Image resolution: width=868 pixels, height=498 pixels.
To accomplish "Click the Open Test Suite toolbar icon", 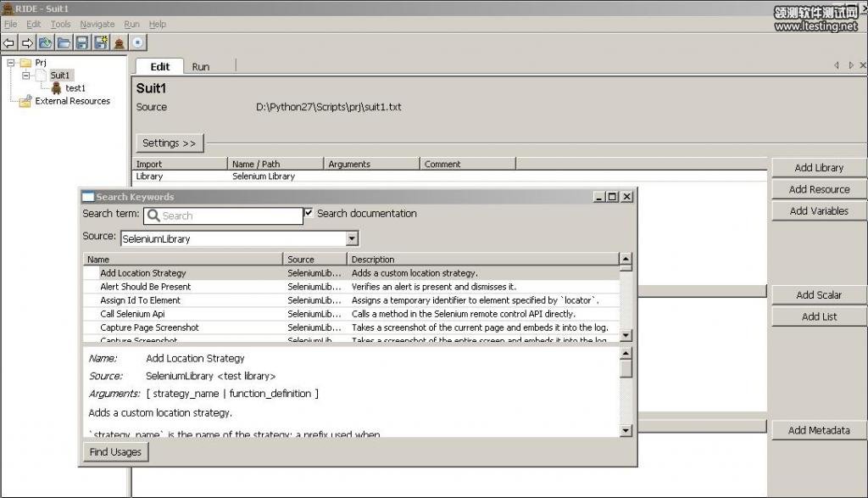I will click(x=46, y=42).
